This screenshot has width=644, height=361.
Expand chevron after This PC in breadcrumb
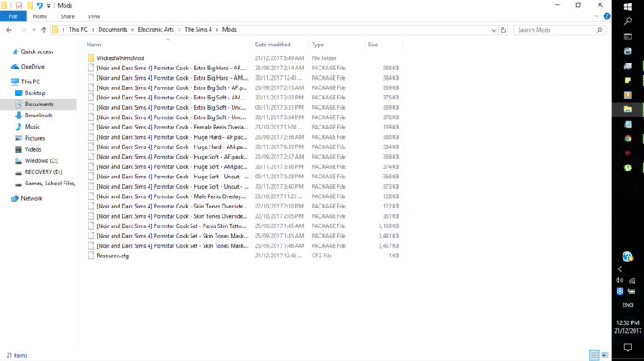[93, 30]
